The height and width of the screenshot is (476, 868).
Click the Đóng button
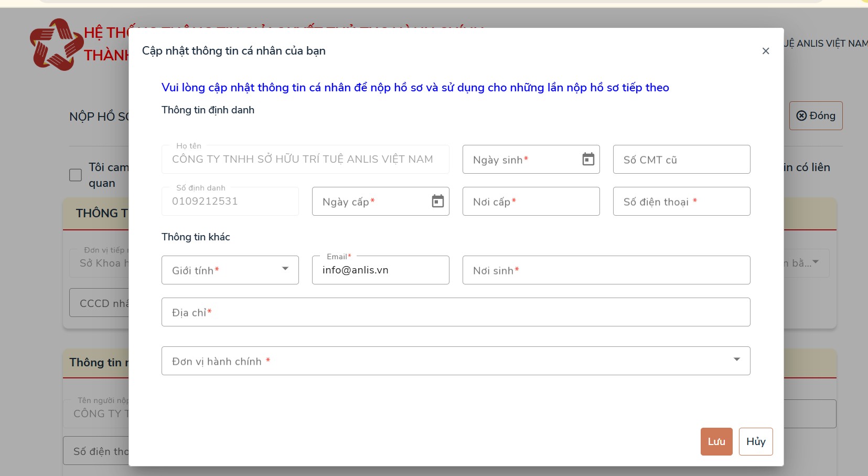[x=816, y=115]
